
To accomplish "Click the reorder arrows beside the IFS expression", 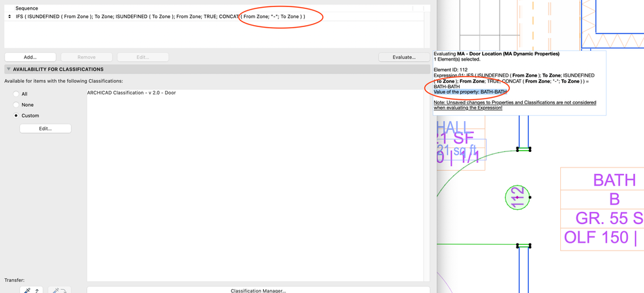I will point(10,16).
